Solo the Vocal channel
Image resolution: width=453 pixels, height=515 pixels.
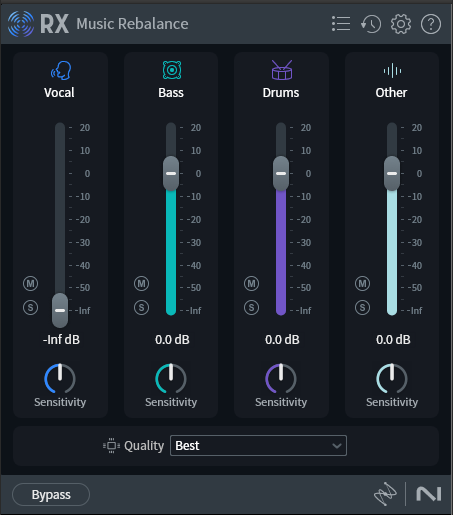coord(30,307)
